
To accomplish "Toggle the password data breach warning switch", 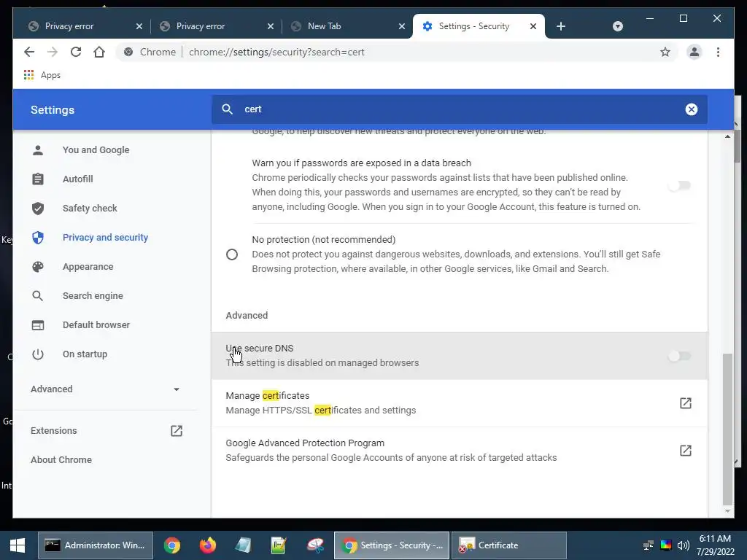I will pyautogui.click(x=679, y=185).
